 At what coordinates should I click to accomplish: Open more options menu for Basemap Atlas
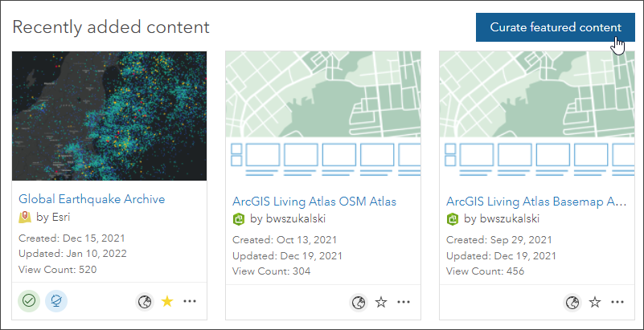[x=617, y=303]
